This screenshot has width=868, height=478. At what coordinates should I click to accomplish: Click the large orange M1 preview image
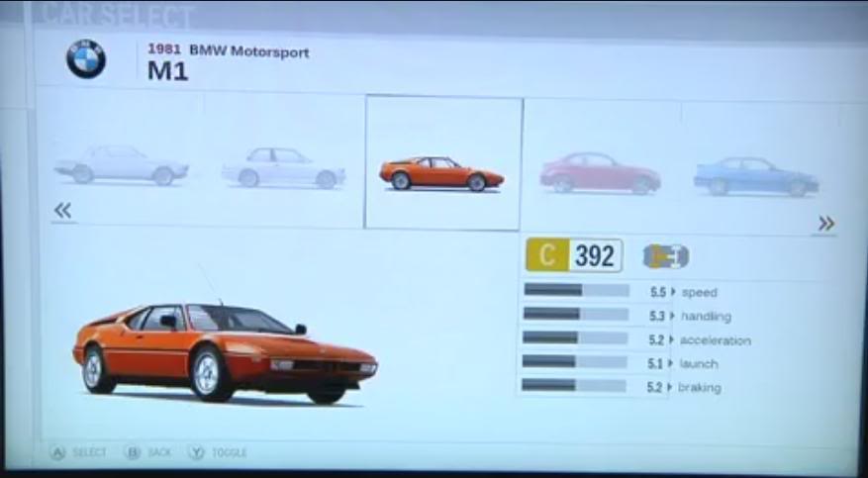point(226,352)
